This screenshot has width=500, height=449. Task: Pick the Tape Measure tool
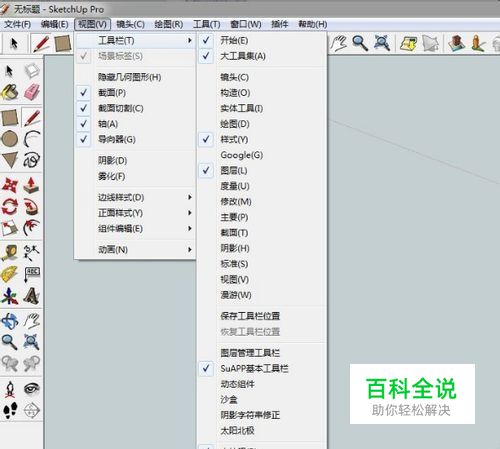pos(10,252)
